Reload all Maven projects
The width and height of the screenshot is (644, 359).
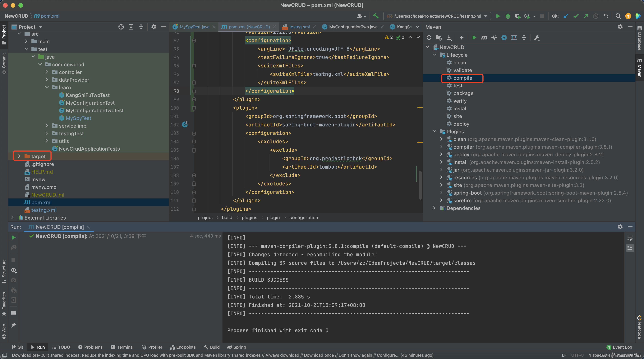pos(429,38)
